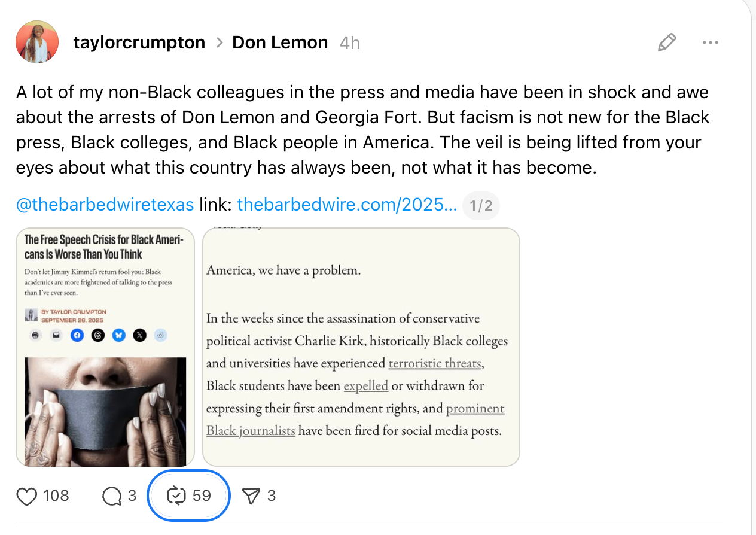Open the Free Speech Crisis article thumbnail
The height and width of the screenshot is (535, 756).
105,347
